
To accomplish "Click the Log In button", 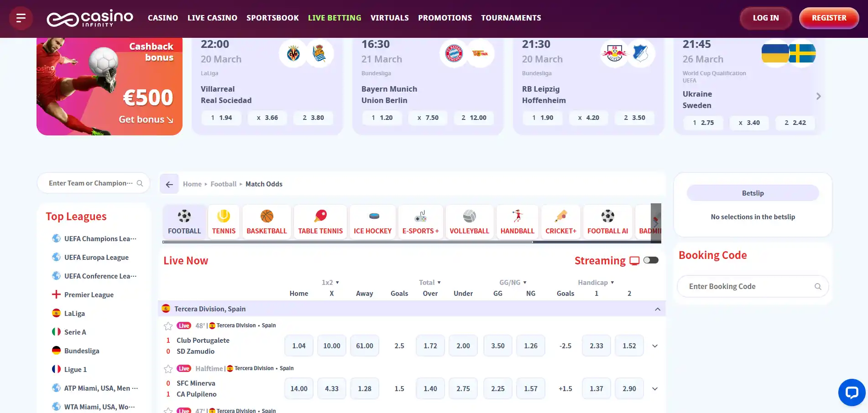I will click(766, 18).
